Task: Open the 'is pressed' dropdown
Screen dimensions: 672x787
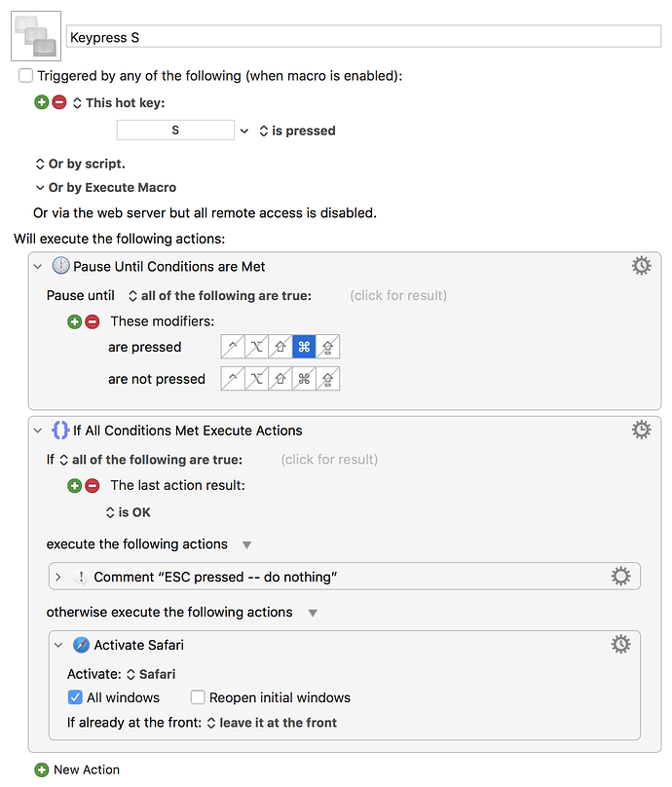Action: click(297, 131)
